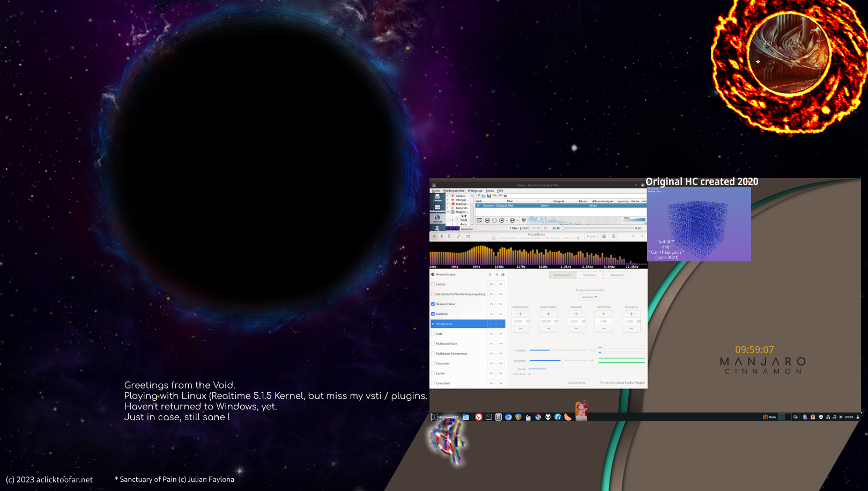Switch to the Sidechain tab
The image size is (868, 491).
tap(590, 275)
